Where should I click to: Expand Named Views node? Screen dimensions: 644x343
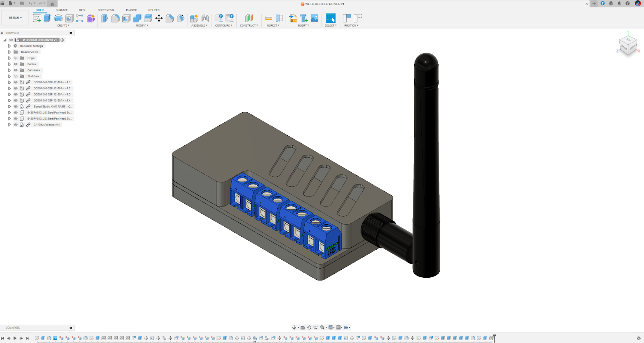(9, 52)
